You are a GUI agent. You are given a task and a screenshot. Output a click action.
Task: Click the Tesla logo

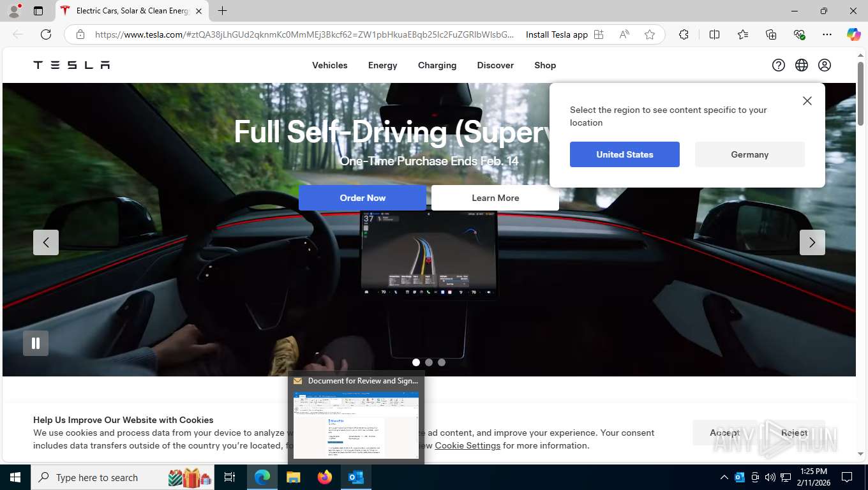coord(71,65)
